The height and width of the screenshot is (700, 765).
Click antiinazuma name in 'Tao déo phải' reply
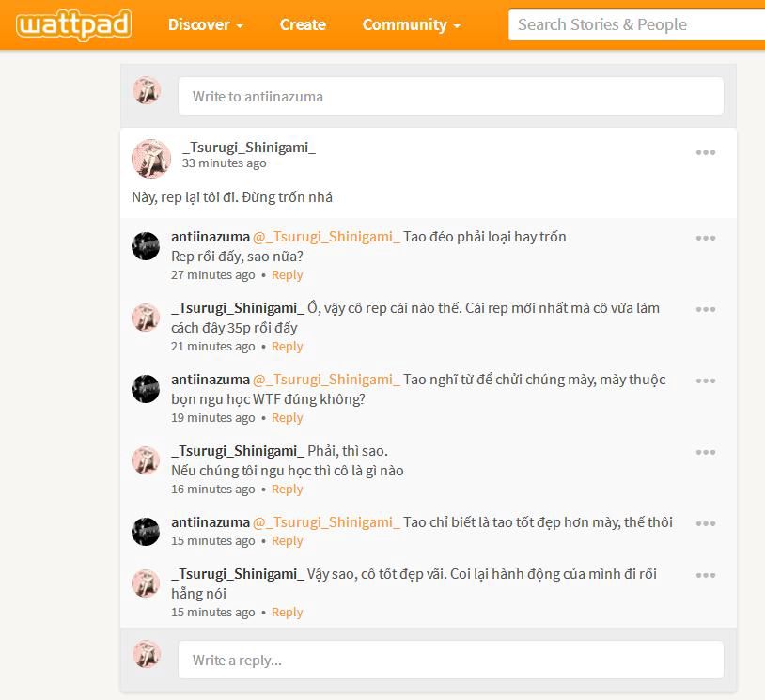211,237
